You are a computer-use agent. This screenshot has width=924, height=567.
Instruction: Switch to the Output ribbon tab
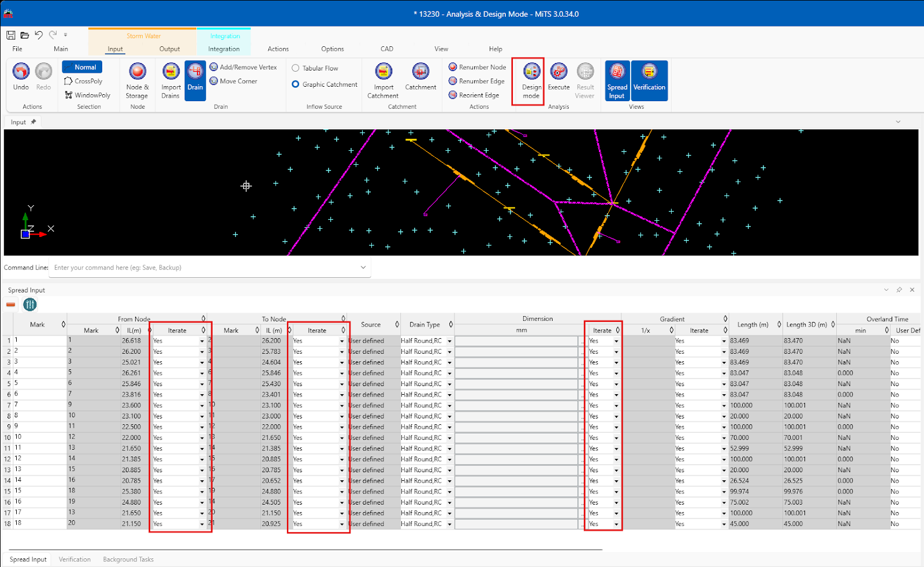click(169, 49)
